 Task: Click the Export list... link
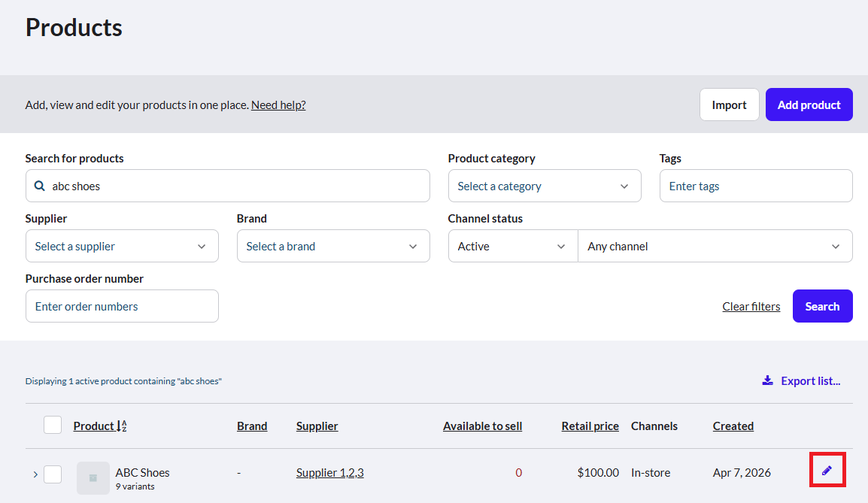[x=810, y=380]
